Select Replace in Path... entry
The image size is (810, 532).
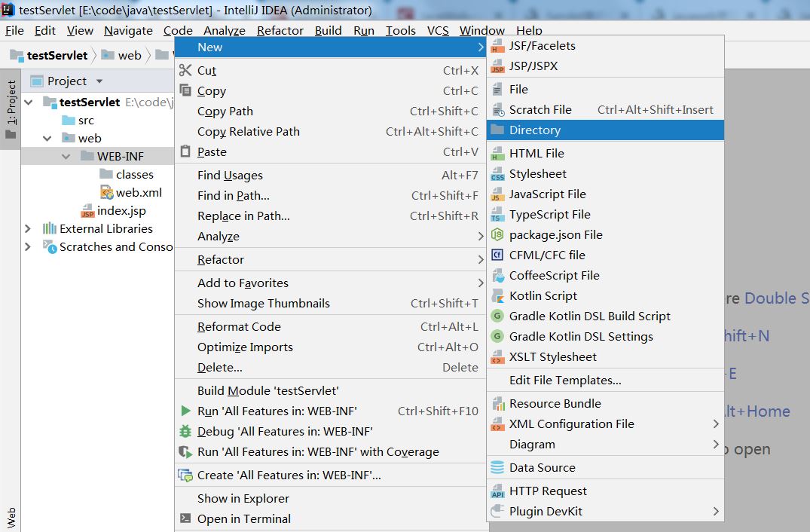[x=331, y=216]
